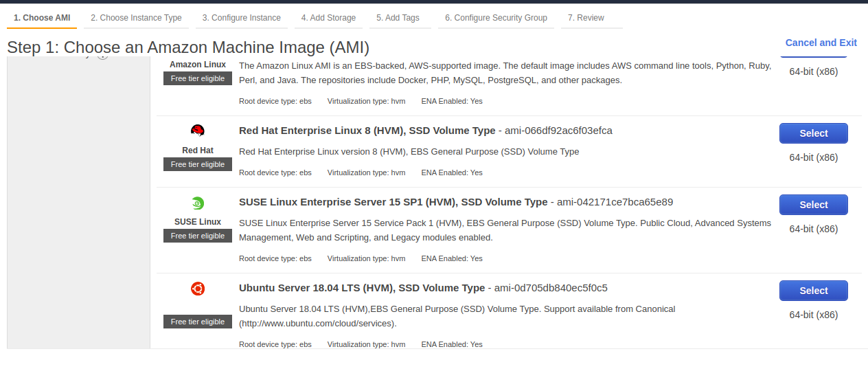Click the Ubuntu logo icon
Screen dimensions: 868x369
198,289
